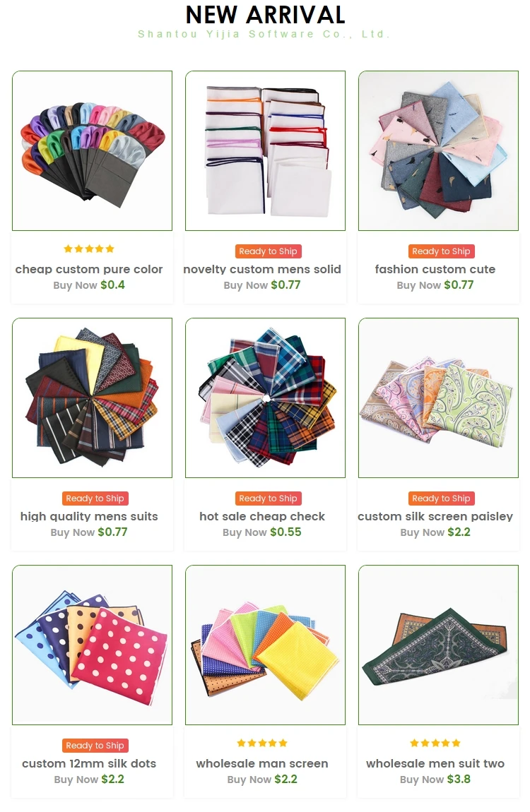The height and width of the screenshot is (812, 530).
Task: Click the 'cheap custom pure color' product title
Action: tap(89, 269)
